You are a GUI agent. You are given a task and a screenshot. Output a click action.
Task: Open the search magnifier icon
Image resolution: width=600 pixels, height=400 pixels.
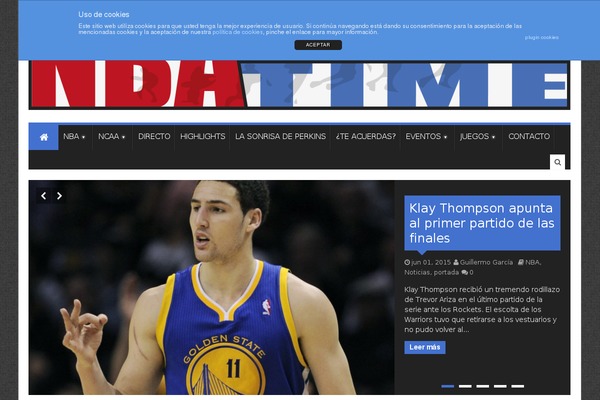click(558, 162)
